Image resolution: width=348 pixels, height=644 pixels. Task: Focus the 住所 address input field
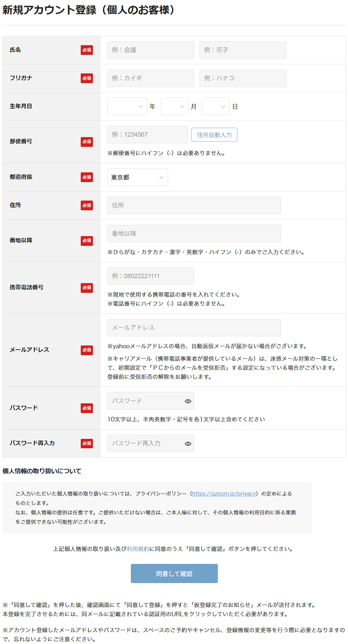pyautogui.click(x=194, y=205)
